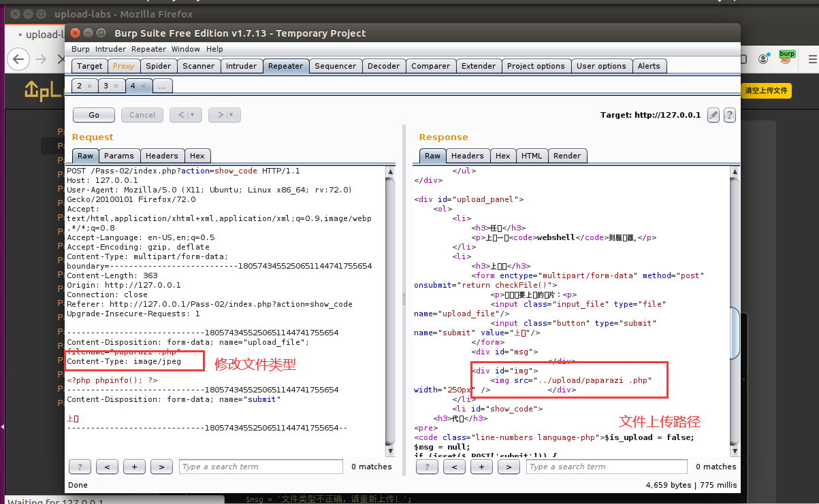The width and height of the screenshot is (819, 504).
Task: Click the Content-Type: image/jpeg line in request
Action: [x=124, y=361]
